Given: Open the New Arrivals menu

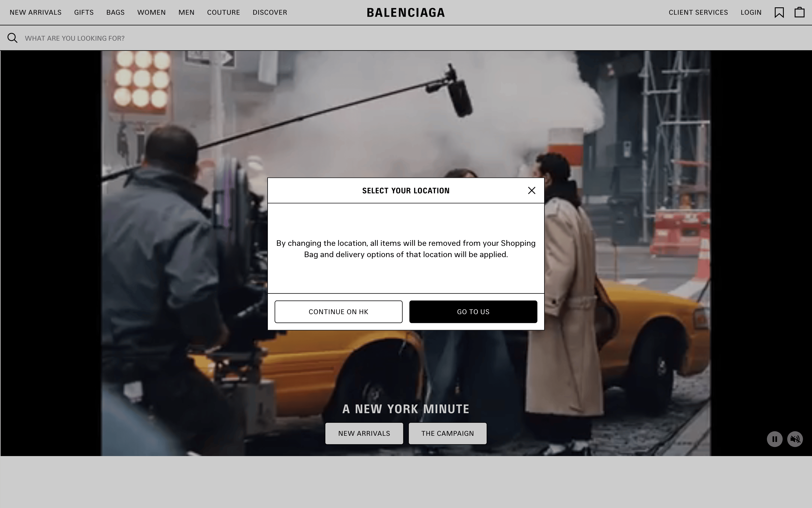Looking at the screenshot, I should (36, 12).
